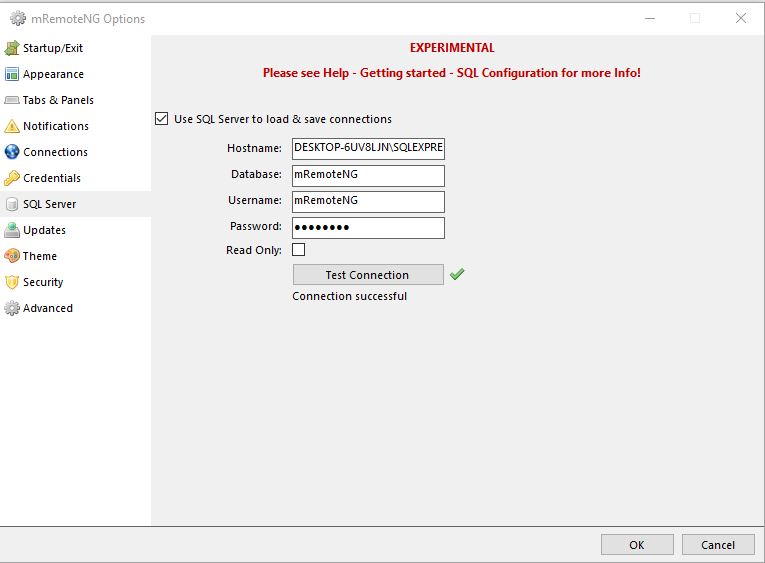Confirm settings with OK button
The image size is (765, 563).
pyautogui.click(x=637, y=544)
